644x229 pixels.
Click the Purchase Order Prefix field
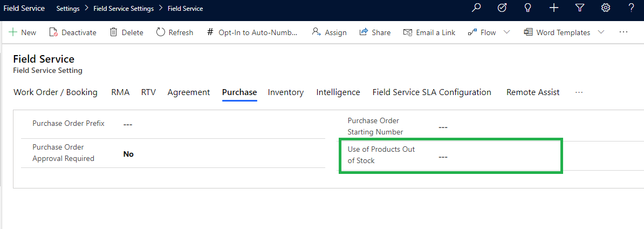tap(216, 124)
